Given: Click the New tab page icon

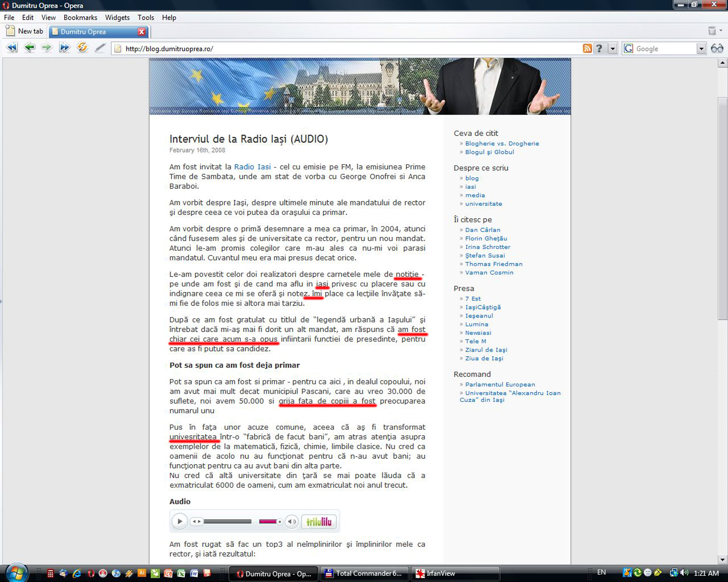Looking at the screenshot, I should tap(10, 31).
